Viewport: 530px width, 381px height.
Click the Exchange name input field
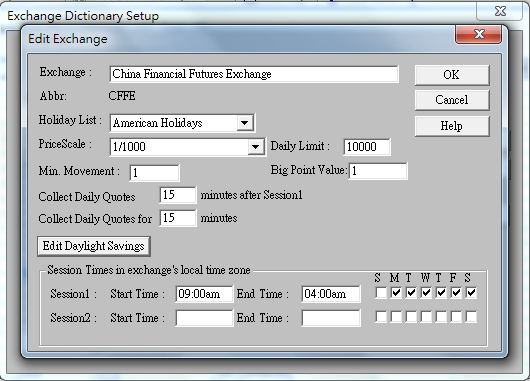254,74
